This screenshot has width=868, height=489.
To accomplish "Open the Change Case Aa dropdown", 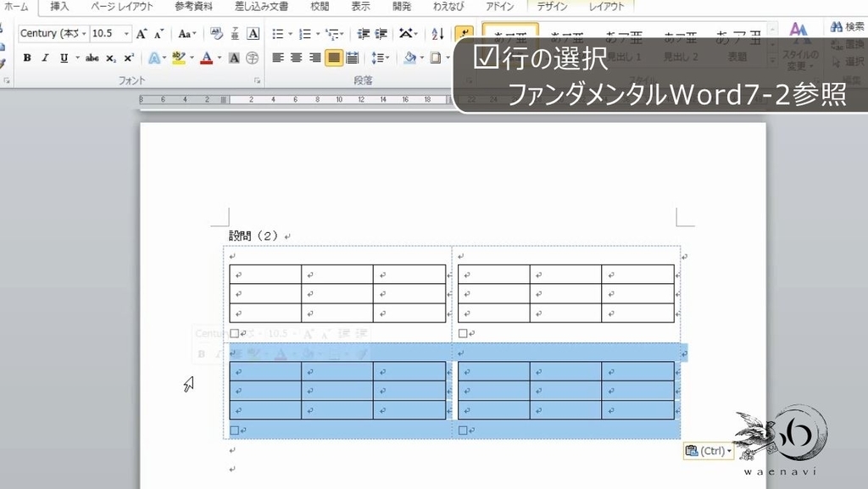I will tap(187, 34).
